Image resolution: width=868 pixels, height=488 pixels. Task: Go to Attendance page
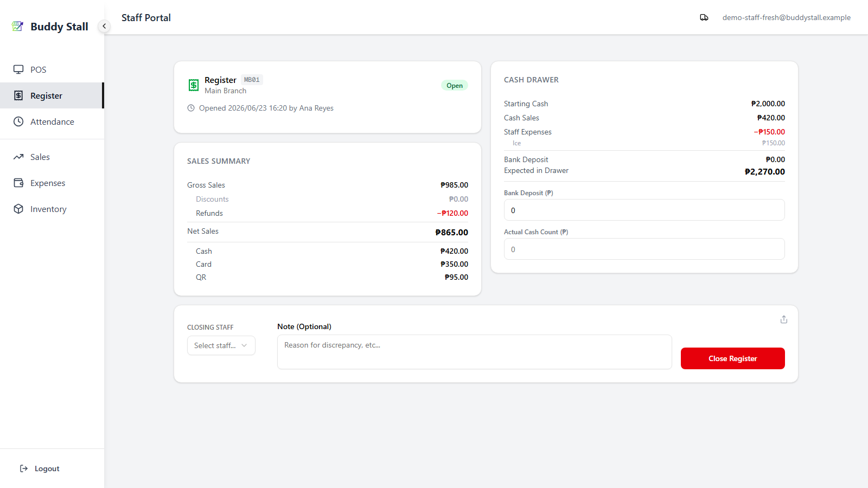pos(52,121)
